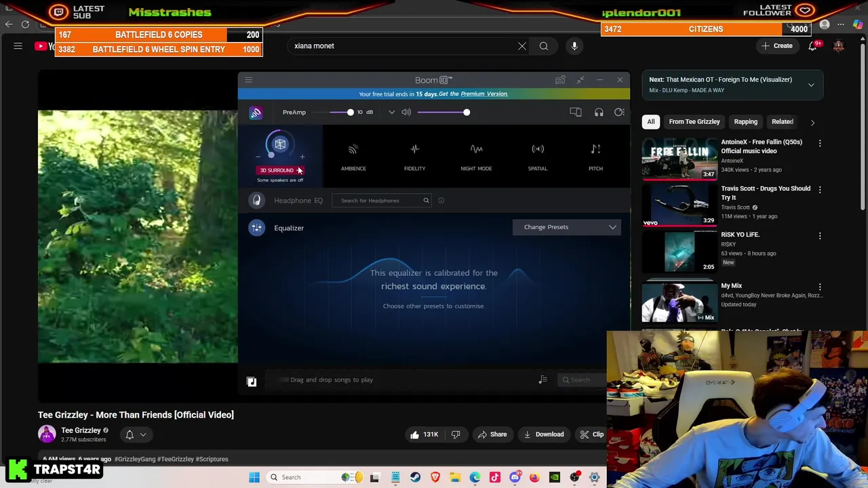Click the YouTube Create button

click(x=776, y=46)
